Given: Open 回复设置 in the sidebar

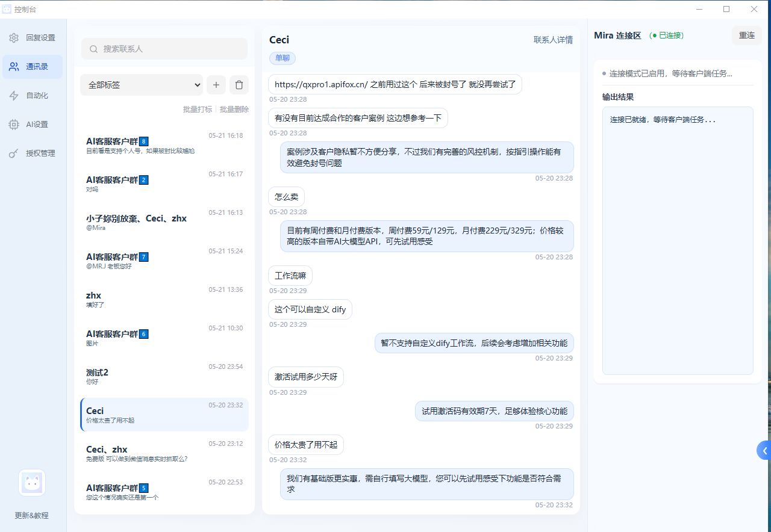Looking at the screenshot, I should [33, 38].
